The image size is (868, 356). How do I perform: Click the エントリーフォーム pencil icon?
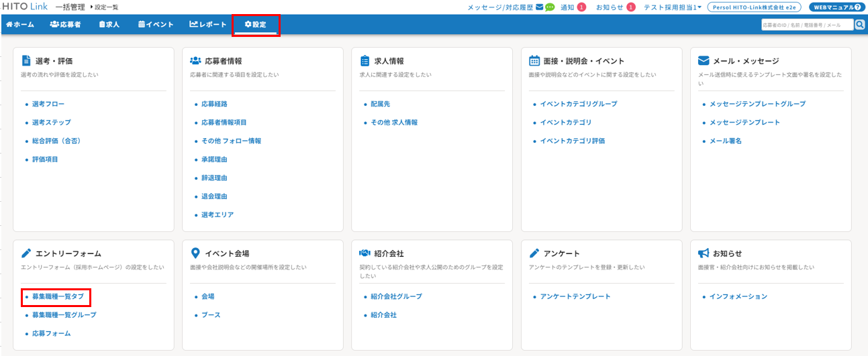26,253
